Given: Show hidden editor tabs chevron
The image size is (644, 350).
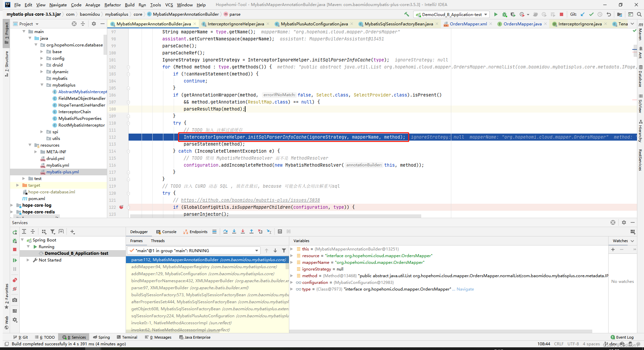Looking at the screenshot, I should (632, 24).
